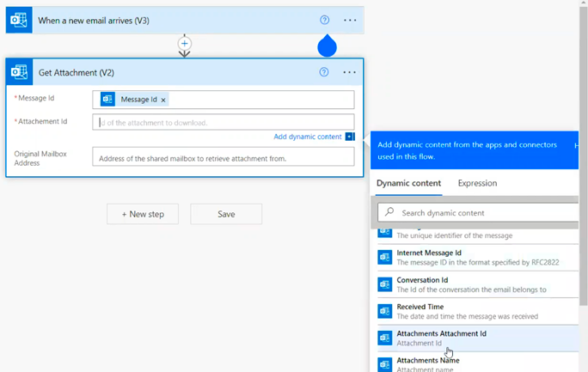588x372 pixels.
Task: Collapse the Get Attachment (V2) card header
Action: (x=185, y=72)
